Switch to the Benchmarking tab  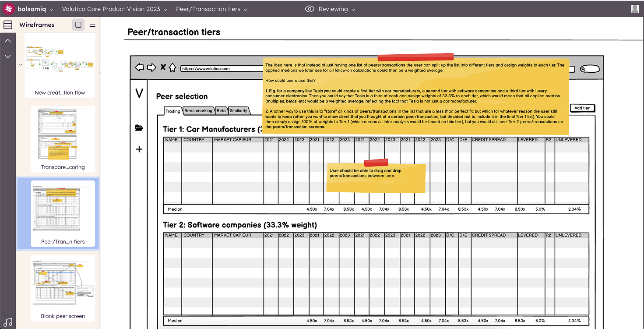tap(198, 111)
